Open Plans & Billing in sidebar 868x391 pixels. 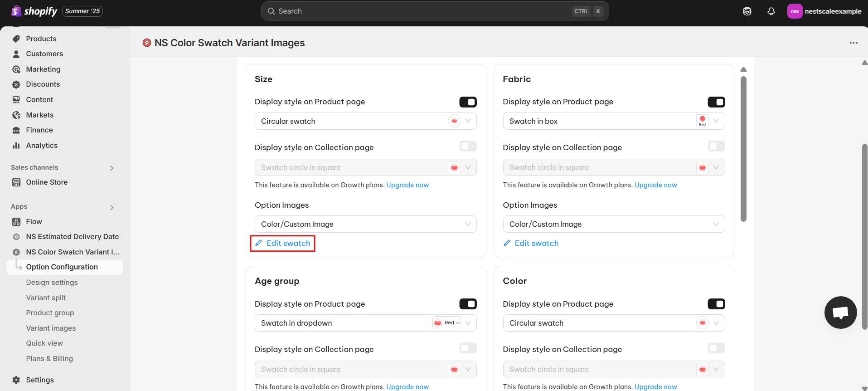[x=49, y=359]
